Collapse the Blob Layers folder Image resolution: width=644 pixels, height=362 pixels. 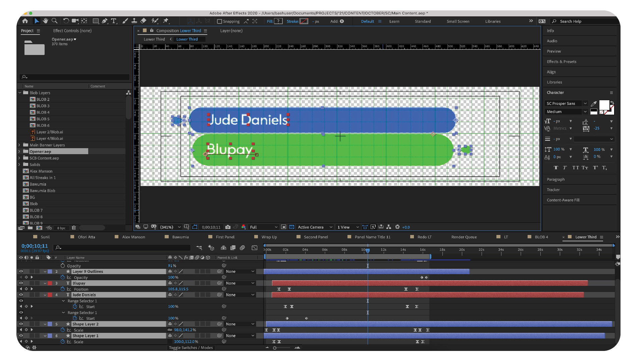(19, 93)
